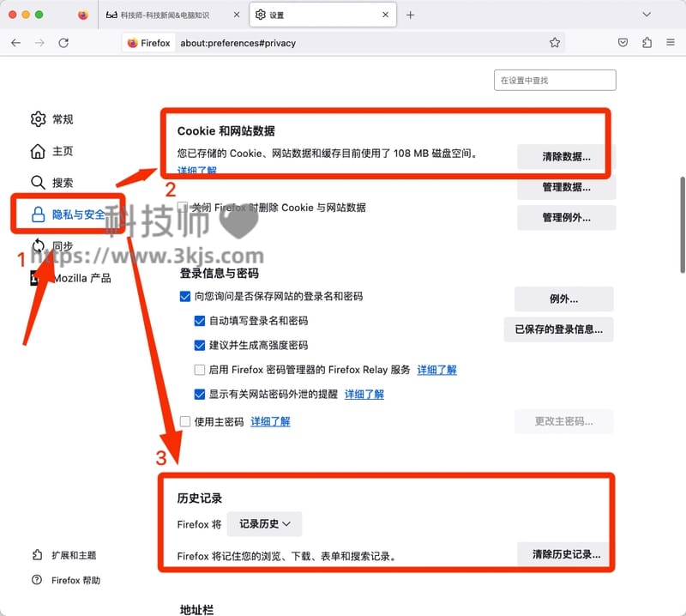Open the 常规 settings category
Image resolution: width=686 pixels, height=616 pixels.
pos(52,119)
